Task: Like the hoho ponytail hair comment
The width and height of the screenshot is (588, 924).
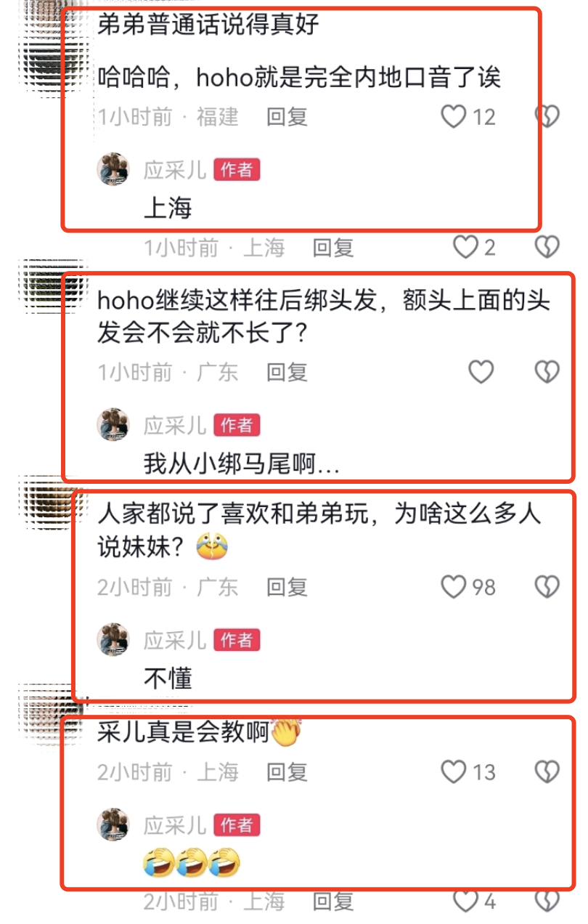Action: tap(481, 372)
